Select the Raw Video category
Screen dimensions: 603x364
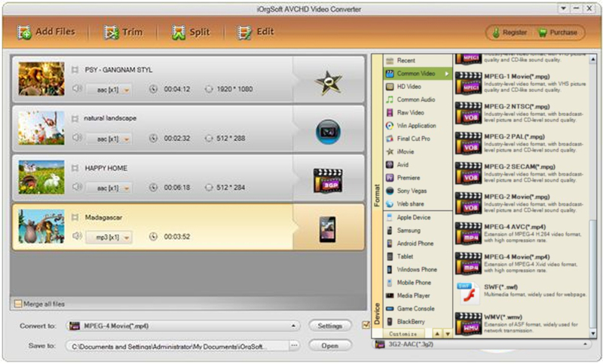pos(418,112)
